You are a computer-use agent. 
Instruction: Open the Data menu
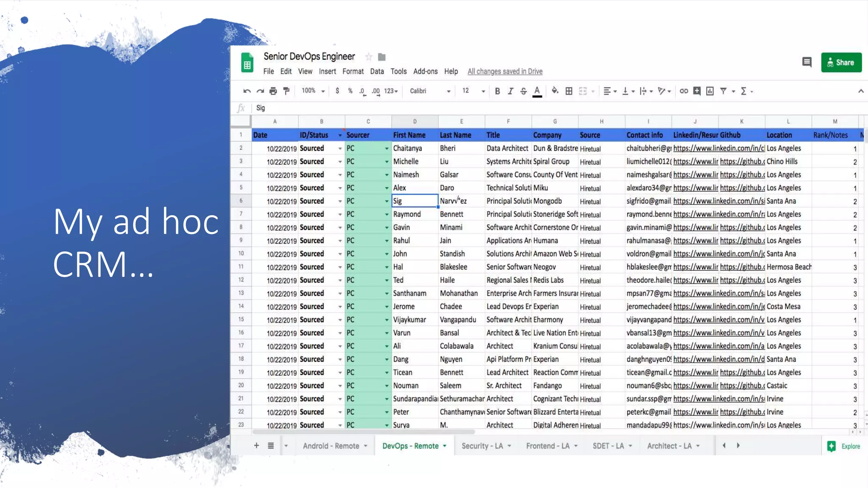377,72
